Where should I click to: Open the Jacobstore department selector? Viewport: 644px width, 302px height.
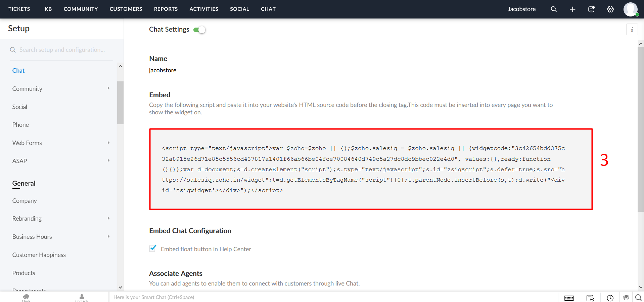[x=521, y=9]
